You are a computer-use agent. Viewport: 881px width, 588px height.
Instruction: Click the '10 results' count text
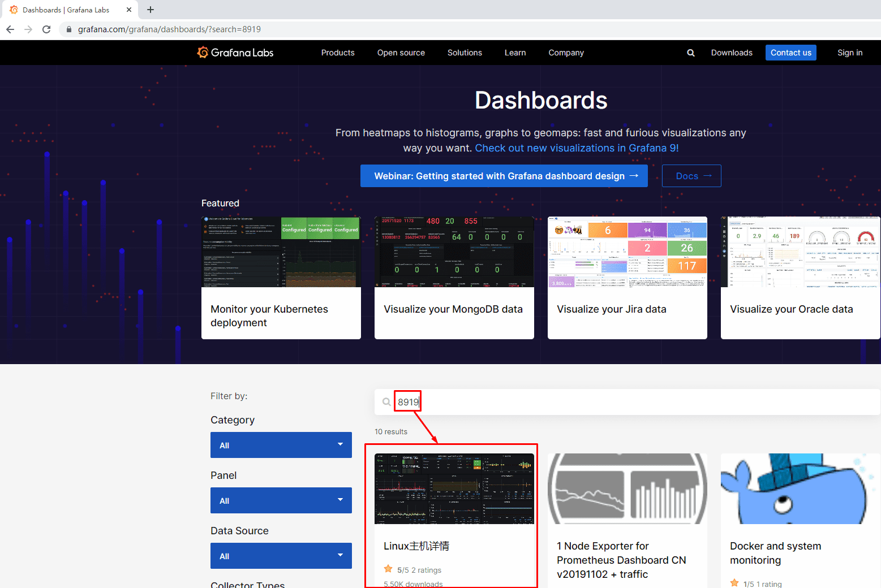pyautogui.click(x=391, y=431)
